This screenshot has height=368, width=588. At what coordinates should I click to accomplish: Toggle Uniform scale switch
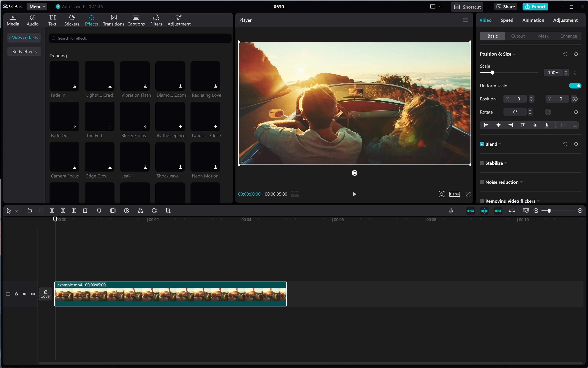[x=575, y=86]
